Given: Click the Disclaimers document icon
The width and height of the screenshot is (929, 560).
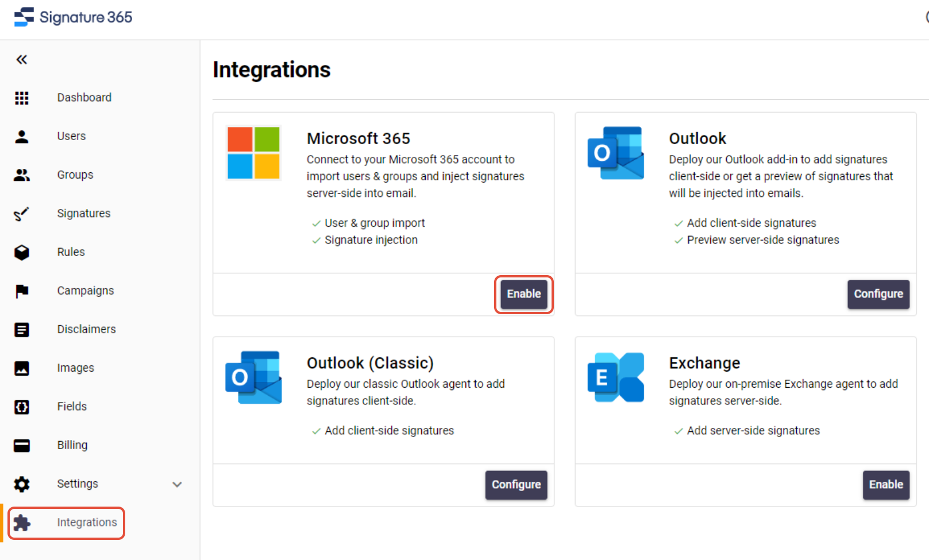Looking at the screenshot, I should (22, 330).
